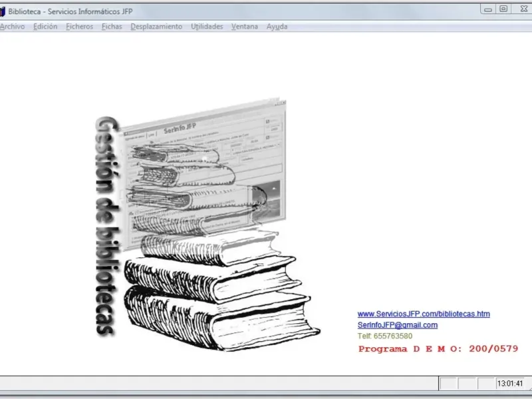Click the 13:01:41 clock in status bar
This screenshot has width=532, height=399.
pos(510,384)
